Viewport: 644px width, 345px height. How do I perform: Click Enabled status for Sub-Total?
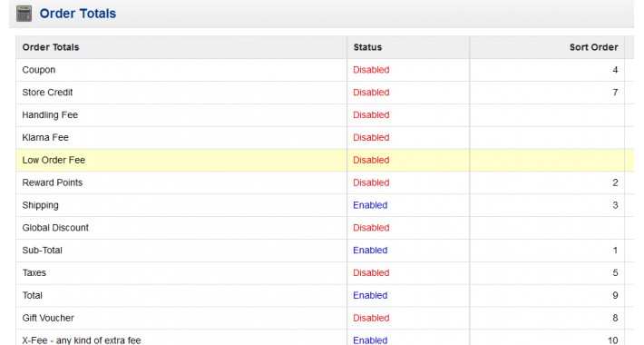(x=370, y=250)
